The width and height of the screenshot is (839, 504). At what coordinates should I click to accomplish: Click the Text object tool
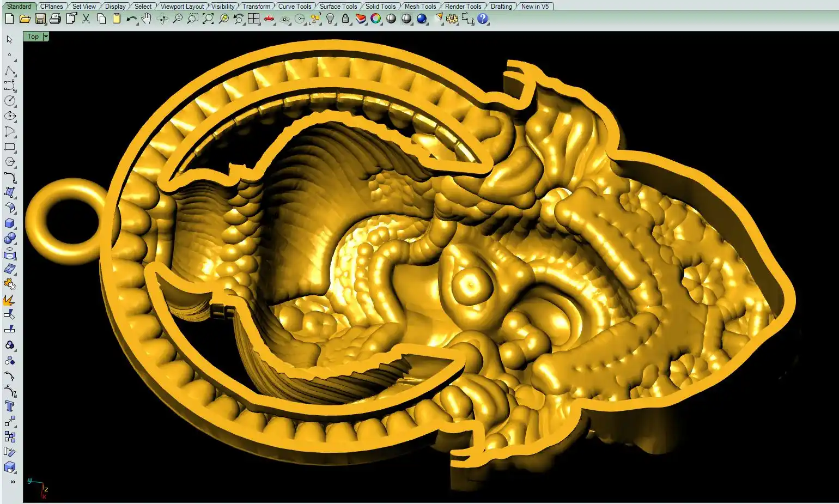click(10, 406)
